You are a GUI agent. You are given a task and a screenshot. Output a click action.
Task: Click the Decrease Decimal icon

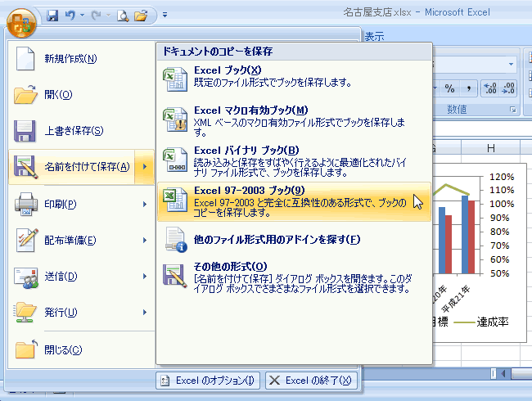509,88
